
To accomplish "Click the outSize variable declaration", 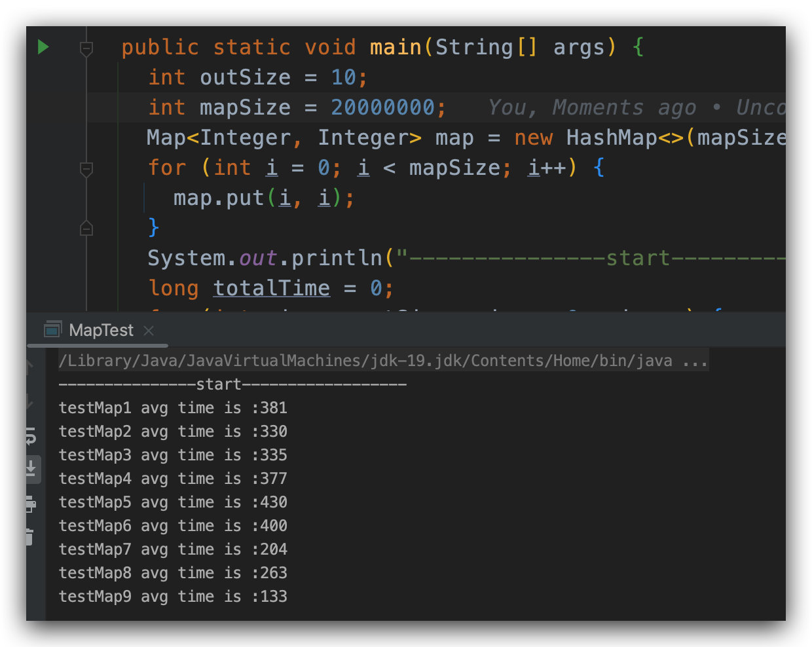I will click(x=245, y=77).
